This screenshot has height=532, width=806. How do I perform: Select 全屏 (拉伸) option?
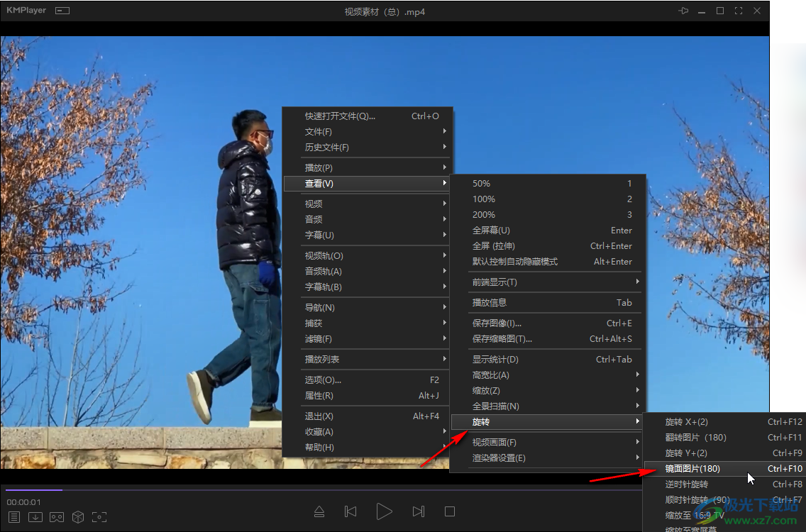(x=547, y=246)
